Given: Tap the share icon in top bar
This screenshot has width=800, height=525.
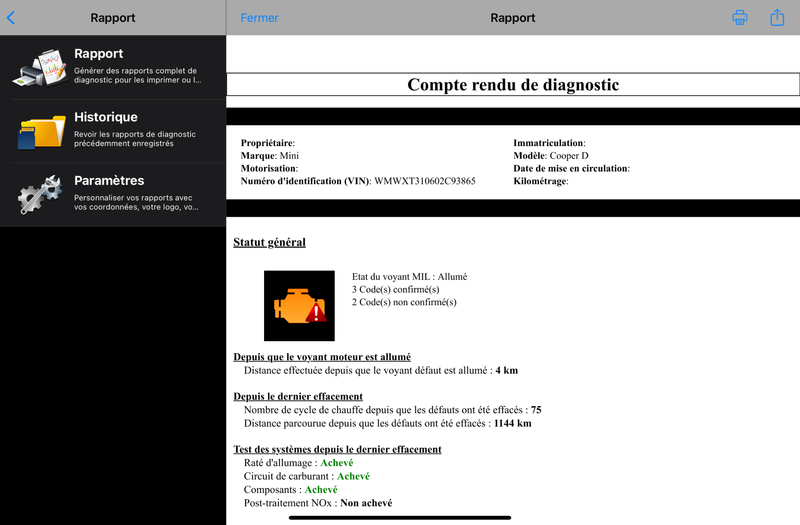Looking at the screenshot, I should click(x=777, y=17).
